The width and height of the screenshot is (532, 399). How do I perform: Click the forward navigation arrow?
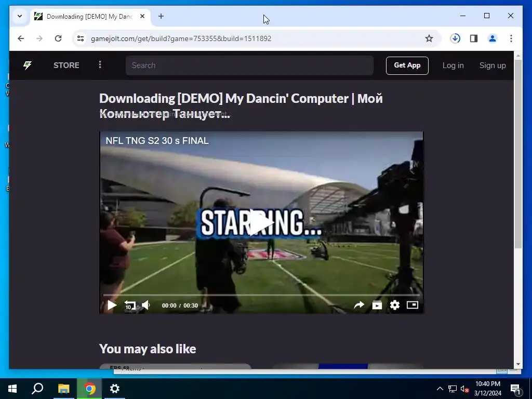pos(39,38)
